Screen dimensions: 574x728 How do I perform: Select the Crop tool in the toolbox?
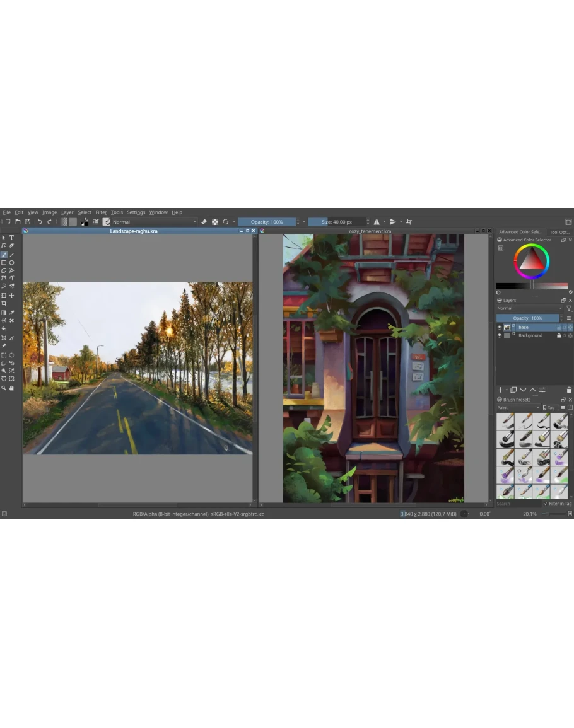click(4, 303)
